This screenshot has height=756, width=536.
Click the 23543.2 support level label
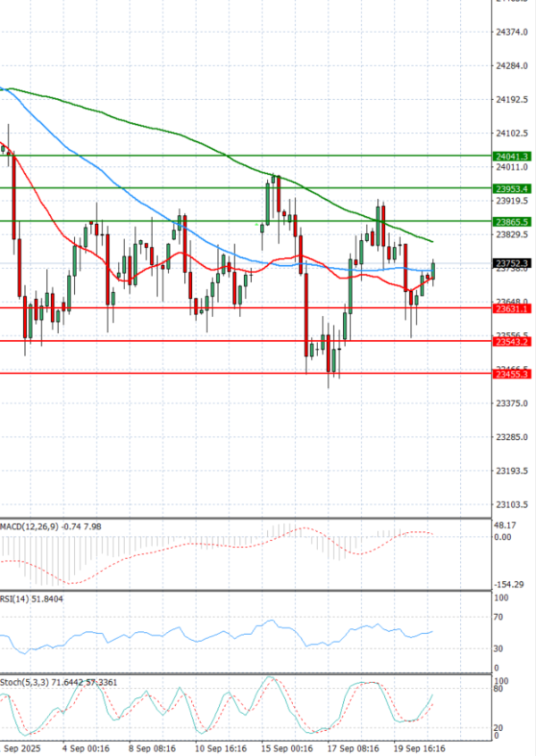coord(512,342)
